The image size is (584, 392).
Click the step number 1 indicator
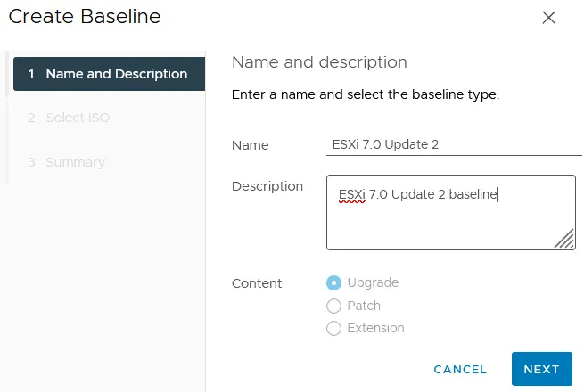31,74
